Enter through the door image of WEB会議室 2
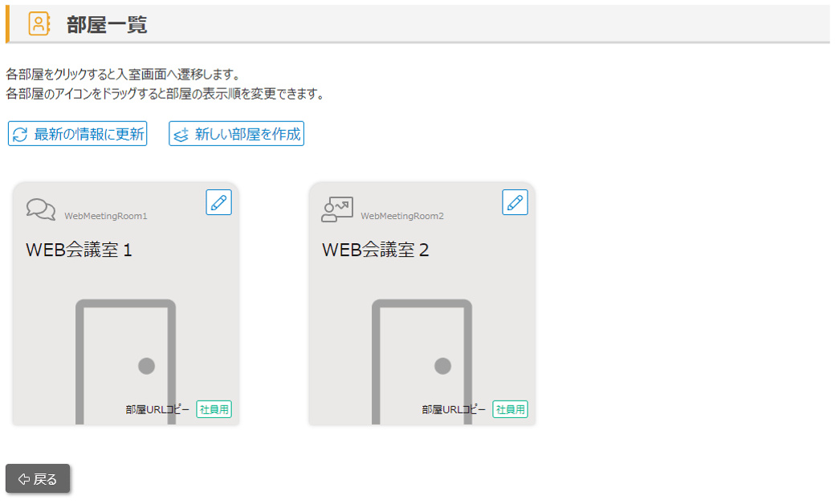This screenshot has width=839, height=504. pos(422,361)
